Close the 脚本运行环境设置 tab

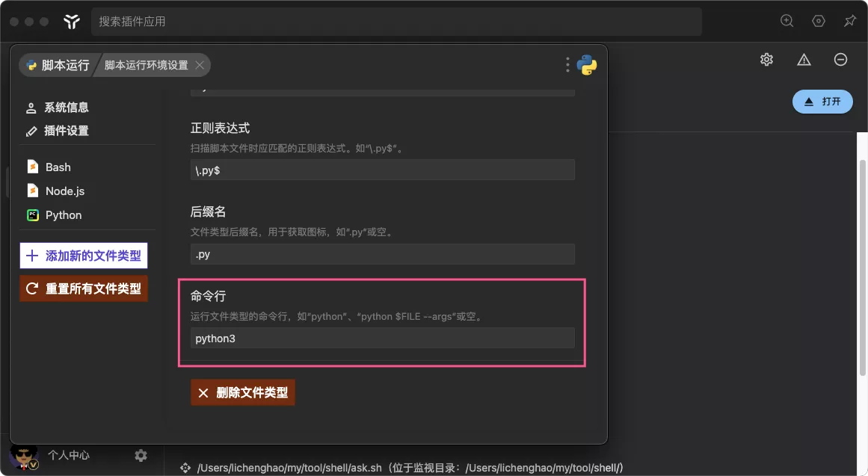(200, 65)
